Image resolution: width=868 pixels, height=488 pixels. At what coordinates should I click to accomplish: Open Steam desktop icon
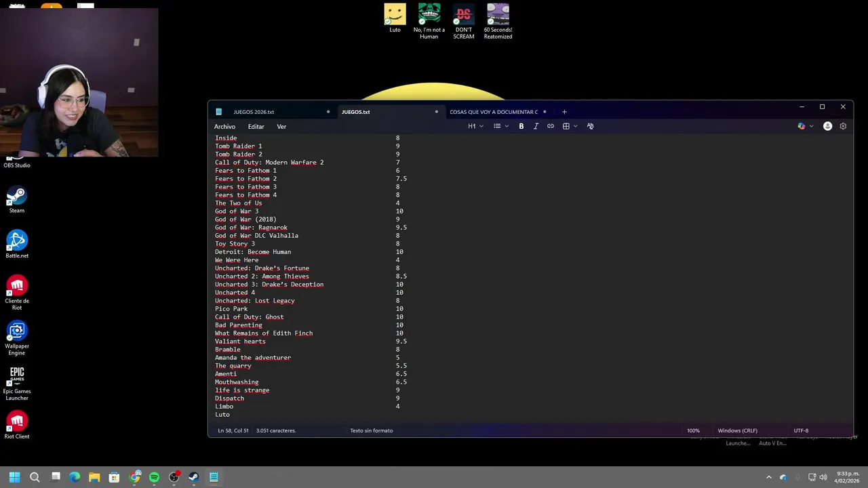click(x=17, y=200)
